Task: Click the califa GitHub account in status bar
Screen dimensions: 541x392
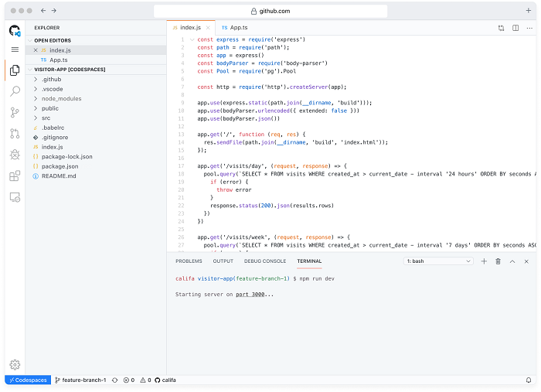Action: [x=165, y=380]
